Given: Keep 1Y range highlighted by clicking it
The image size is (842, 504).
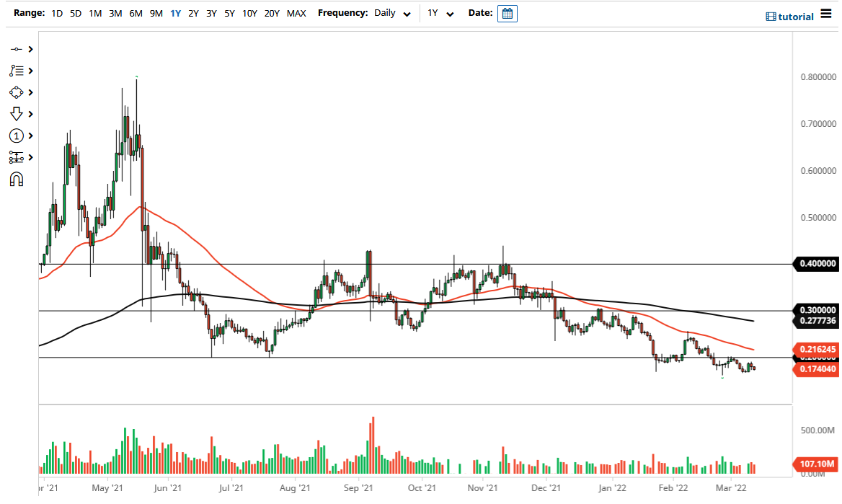Looking at the screenshot, I should 175,13.
